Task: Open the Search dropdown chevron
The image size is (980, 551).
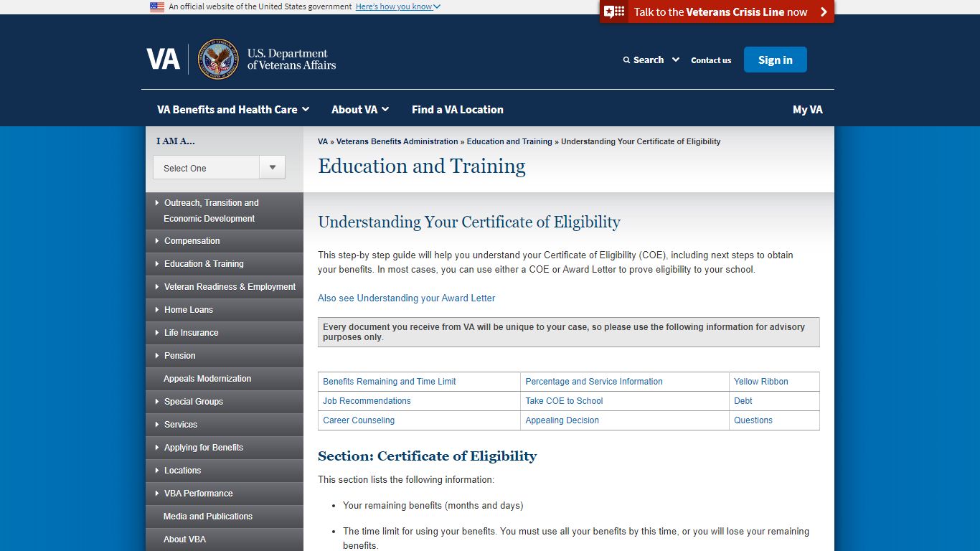Action: 676,60
